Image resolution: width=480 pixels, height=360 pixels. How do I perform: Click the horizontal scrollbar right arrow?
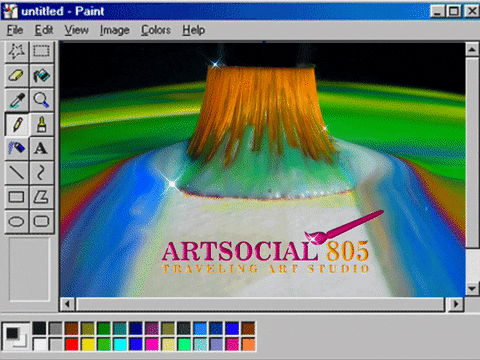pyautogui.click(x=455, y=304)
